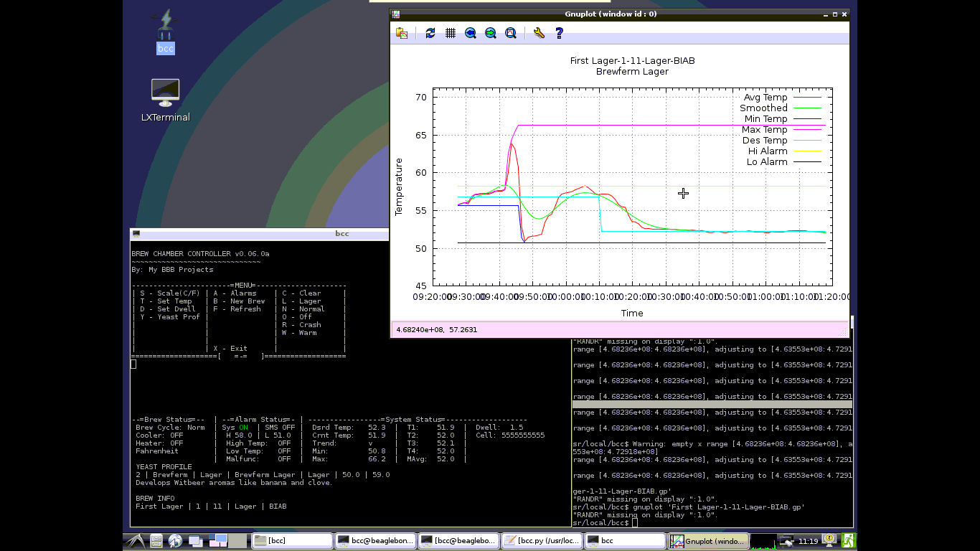Open Gnuplot help question mark icon
The height and width of the screenshot is (551, 980).
[x=560, y=33]
